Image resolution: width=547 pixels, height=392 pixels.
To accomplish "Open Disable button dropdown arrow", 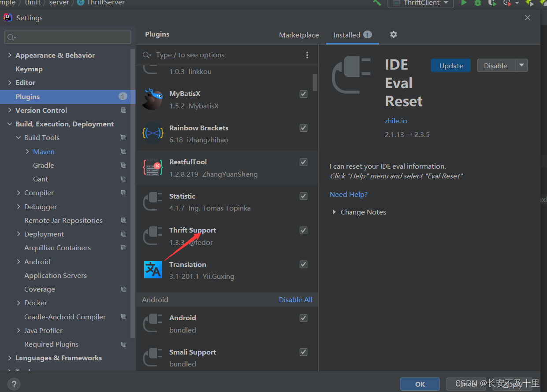I will point(521,65).
